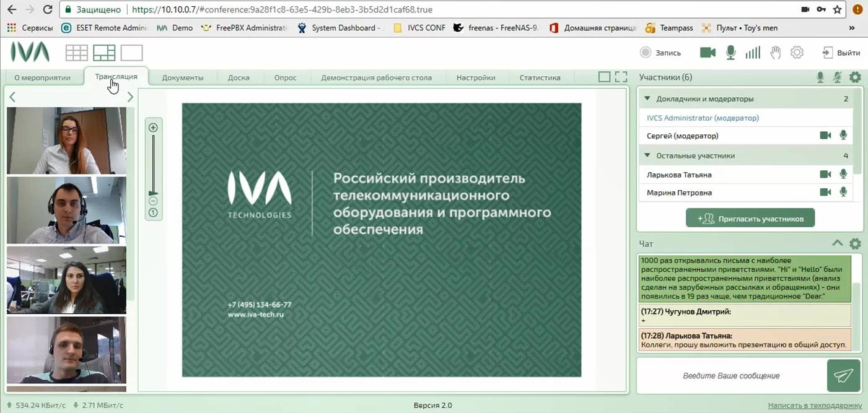Open the Статистика tab

click(x=540, y=77)
